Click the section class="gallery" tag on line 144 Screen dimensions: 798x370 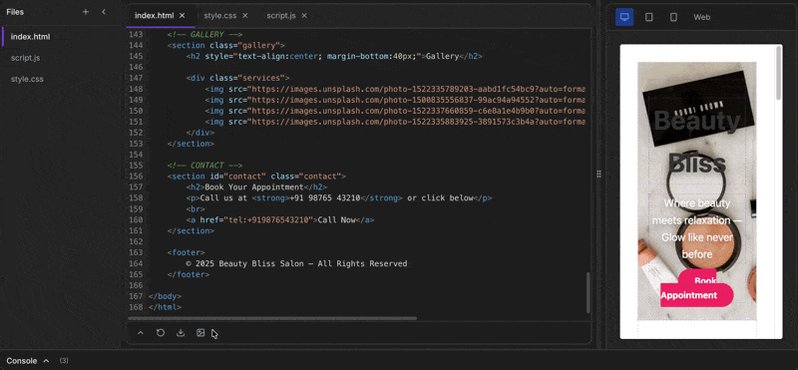click(226, 45)
